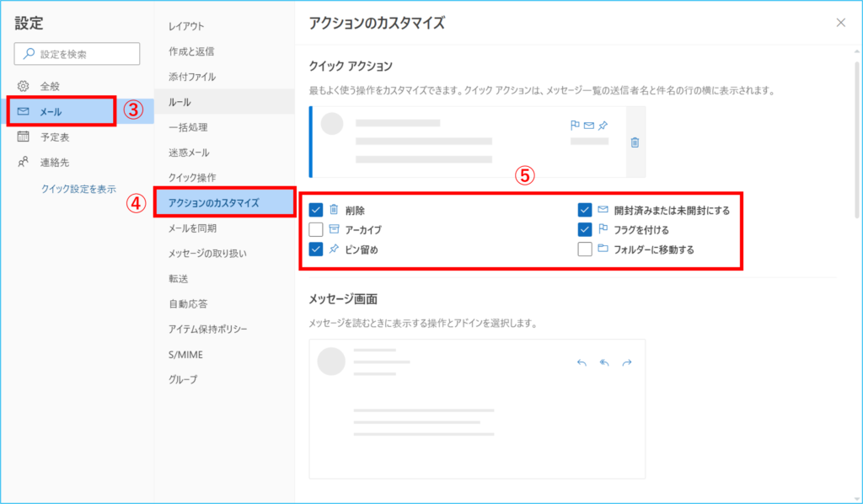Click the reply arrow in message preview
The height and width of the screenshot is (504, 863).
582,362
